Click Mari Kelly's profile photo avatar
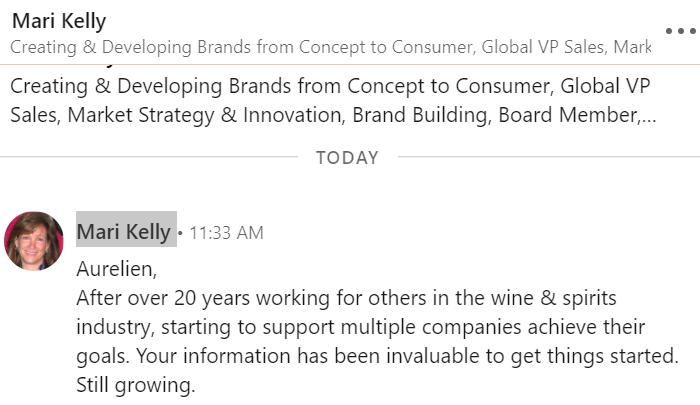Screen dimensions: 700x405 tap(34, 240)
